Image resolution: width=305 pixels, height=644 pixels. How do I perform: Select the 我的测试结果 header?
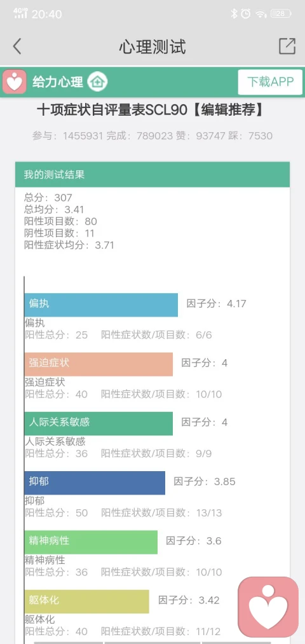click(152, 175)
